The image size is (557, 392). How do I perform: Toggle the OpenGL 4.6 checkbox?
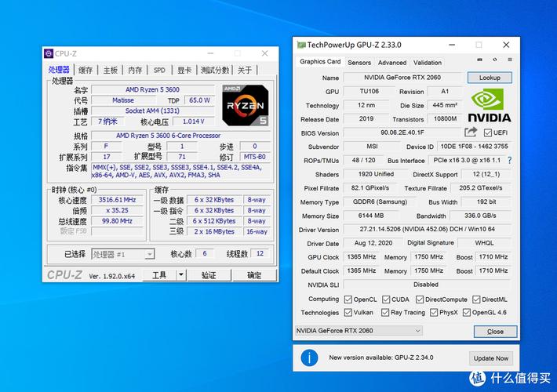pyautogui.click(x=467, y=313)
